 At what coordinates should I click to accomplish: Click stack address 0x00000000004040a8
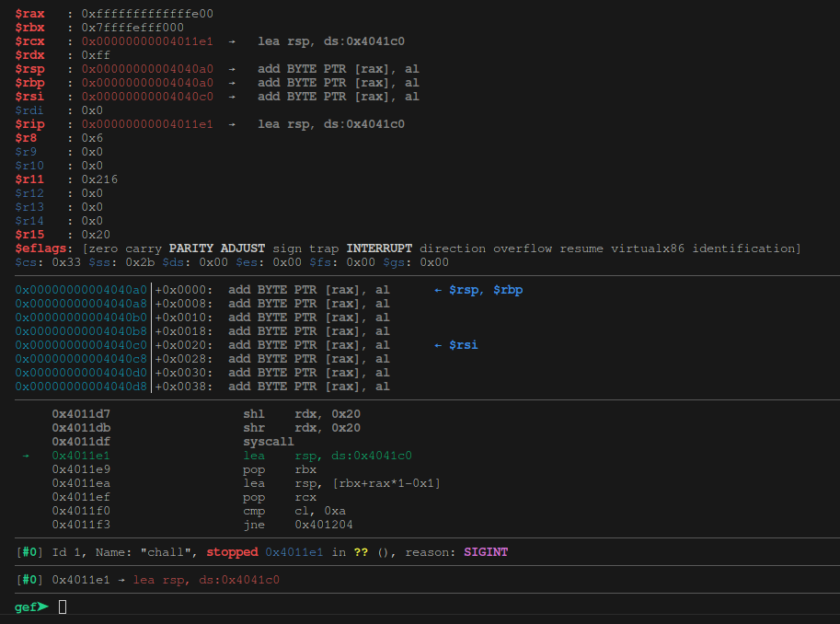81,304
